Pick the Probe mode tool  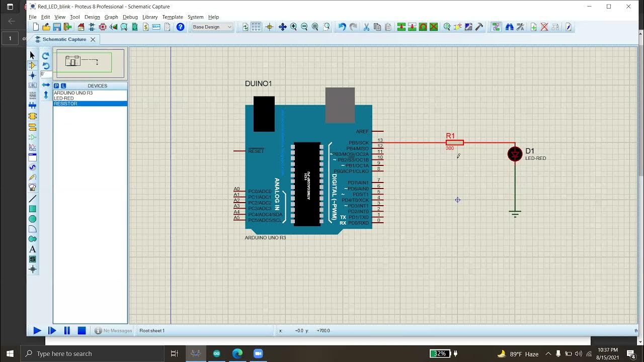[33, 177]
